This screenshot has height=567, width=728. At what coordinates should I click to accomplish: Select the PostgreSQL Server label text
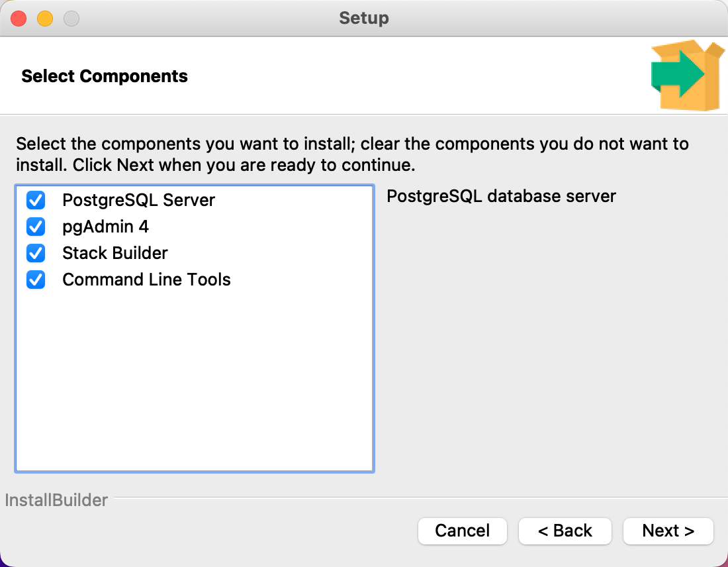pos(139,200)
